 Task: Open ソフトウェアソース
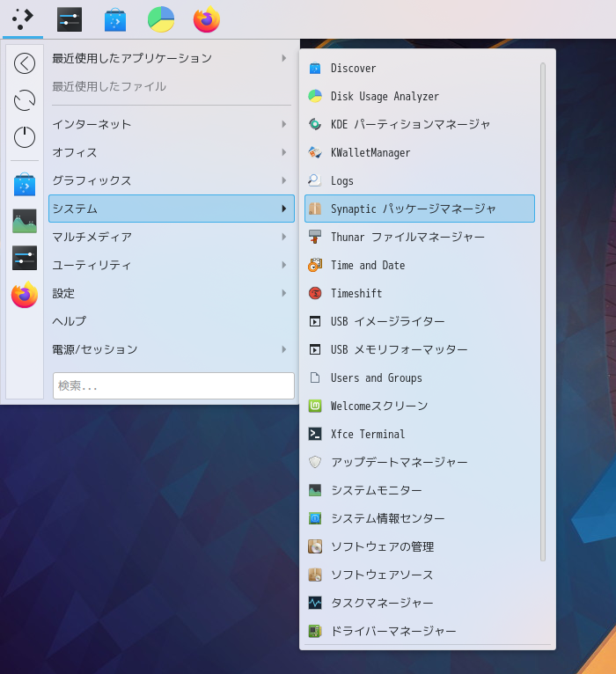420,575
